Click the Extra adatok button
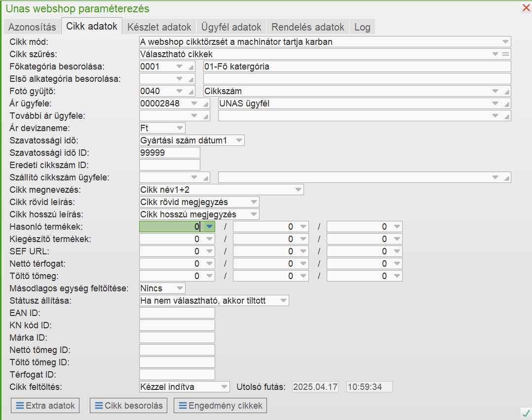This screenshot has width=532, height=420. tap(45, 406)
